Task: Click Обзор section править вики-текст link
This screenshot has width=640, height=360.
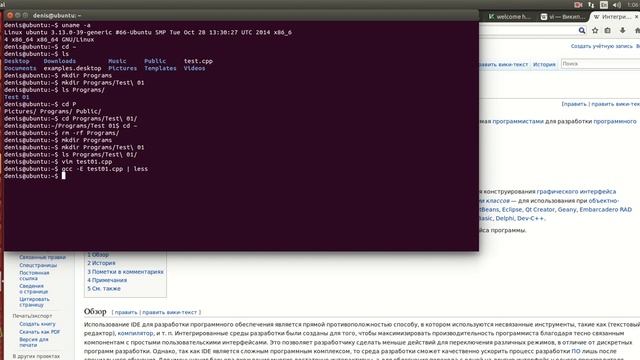Action: click(169, 313)
